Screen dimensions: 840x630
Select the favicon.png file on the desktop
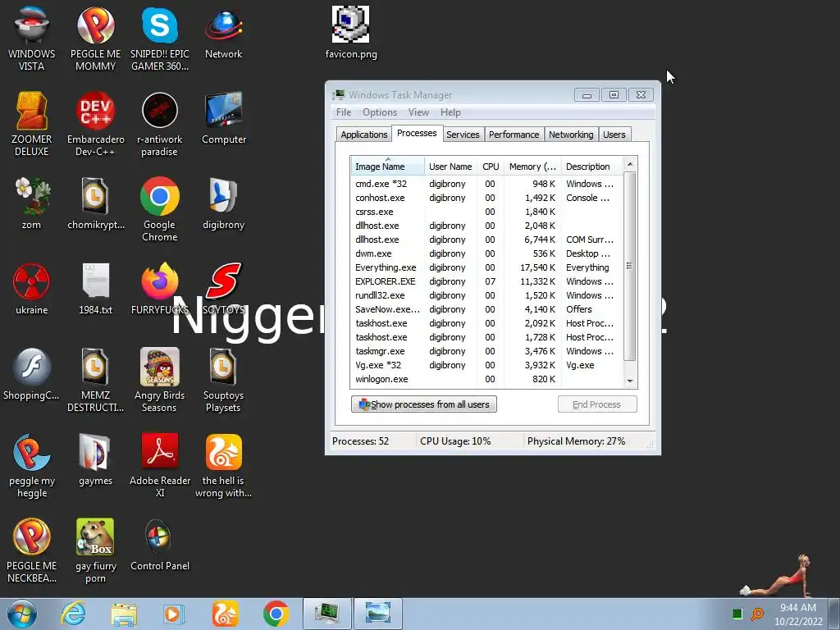351,33
